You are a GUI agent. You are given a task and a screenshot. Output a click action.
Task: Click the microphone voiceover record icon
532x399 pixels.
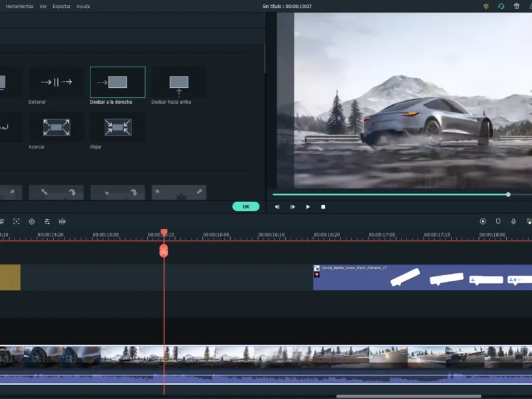[x=513, y=221]
